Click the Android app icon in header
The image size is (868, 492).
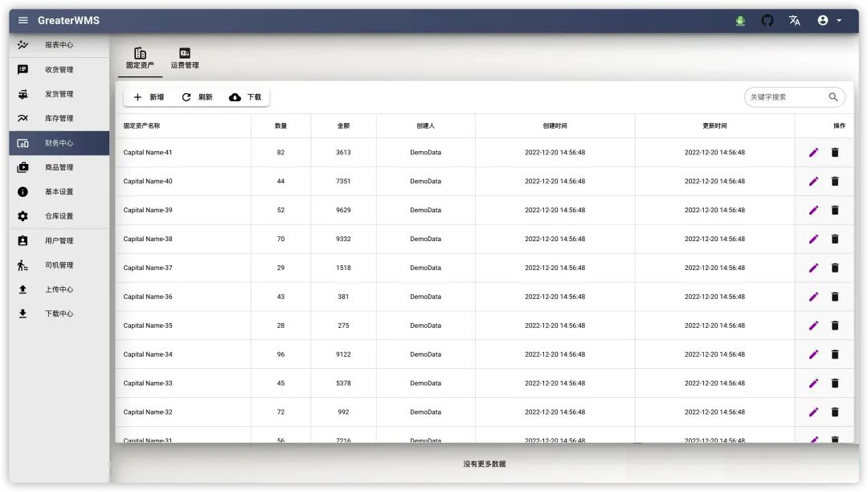[x=740, y=21]
